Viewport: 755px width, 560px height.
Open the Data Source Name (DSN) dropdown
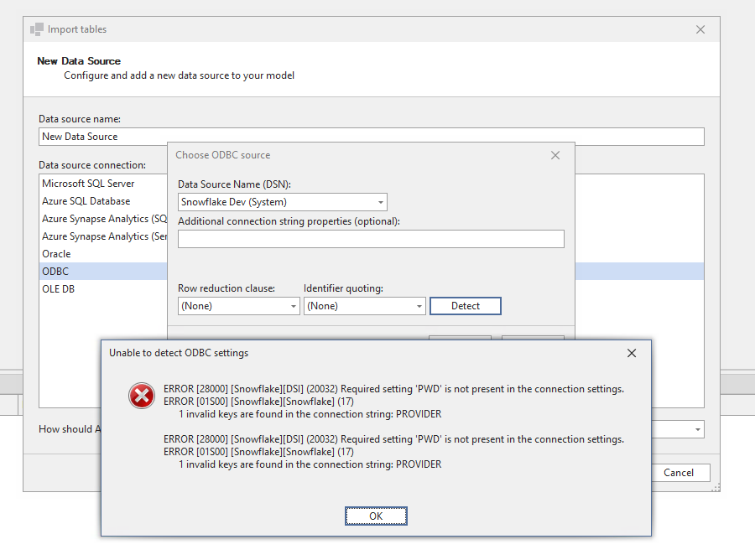(x=380, y=201)
